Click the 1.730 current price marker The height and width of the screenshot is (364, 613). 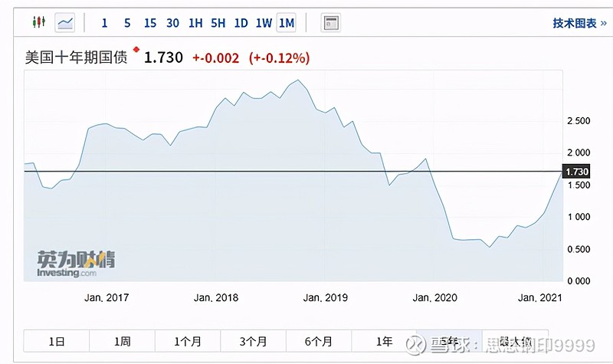(576, 171)
